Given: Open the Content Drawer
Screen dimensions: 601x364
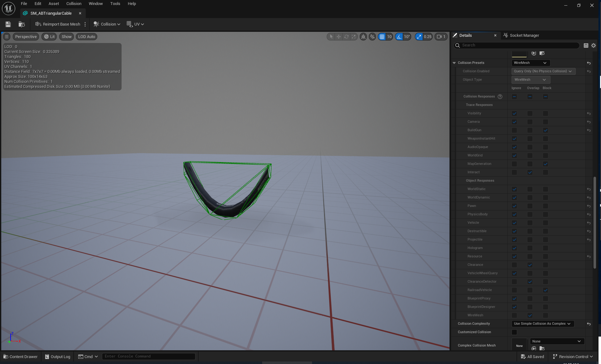Looking at the screenshot, I should (21, 357).
